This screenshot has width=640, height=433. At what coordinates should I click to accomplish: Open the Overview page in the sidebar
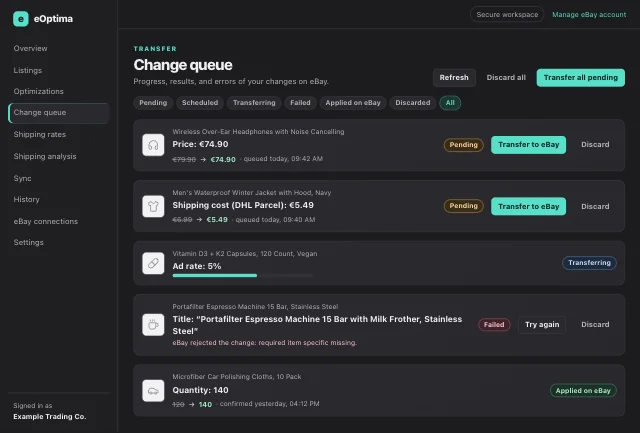click(x=30, y=48)
